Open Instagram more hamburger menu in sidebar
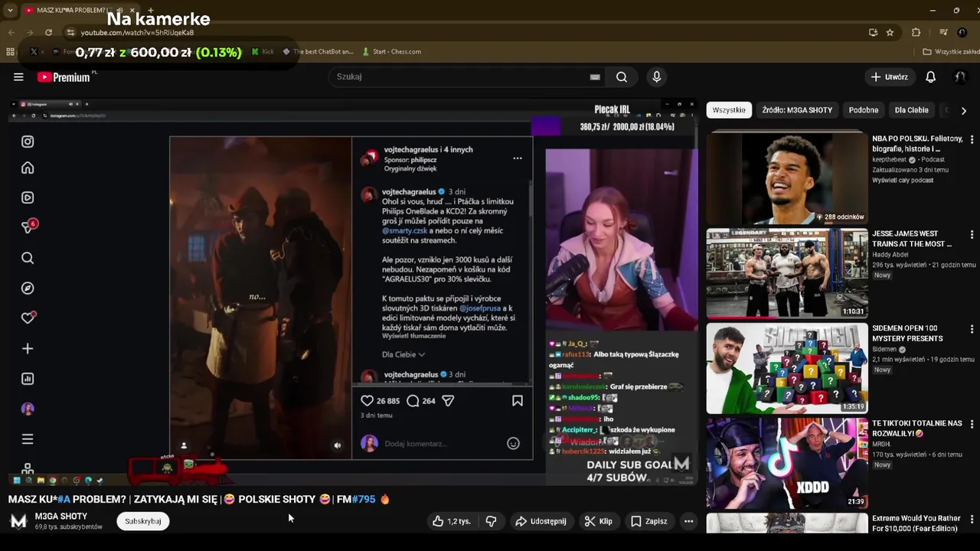 [x=28, y=439]
